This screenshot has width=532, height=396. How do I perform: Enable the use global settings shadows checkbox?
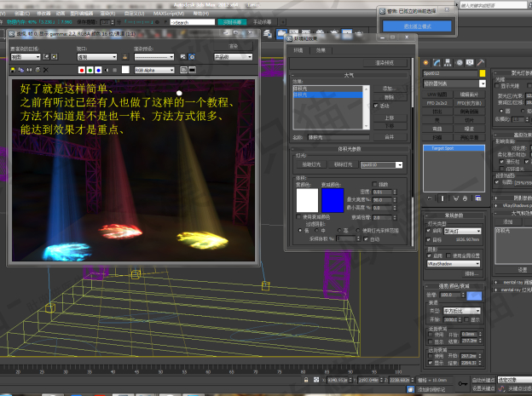448,255
